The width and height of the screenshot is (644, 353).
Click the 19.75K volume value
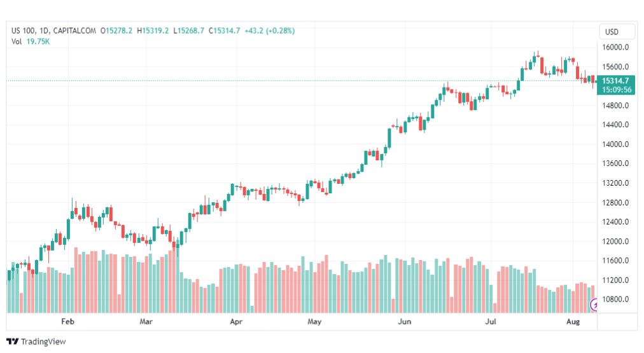click(x=38, y=41)
